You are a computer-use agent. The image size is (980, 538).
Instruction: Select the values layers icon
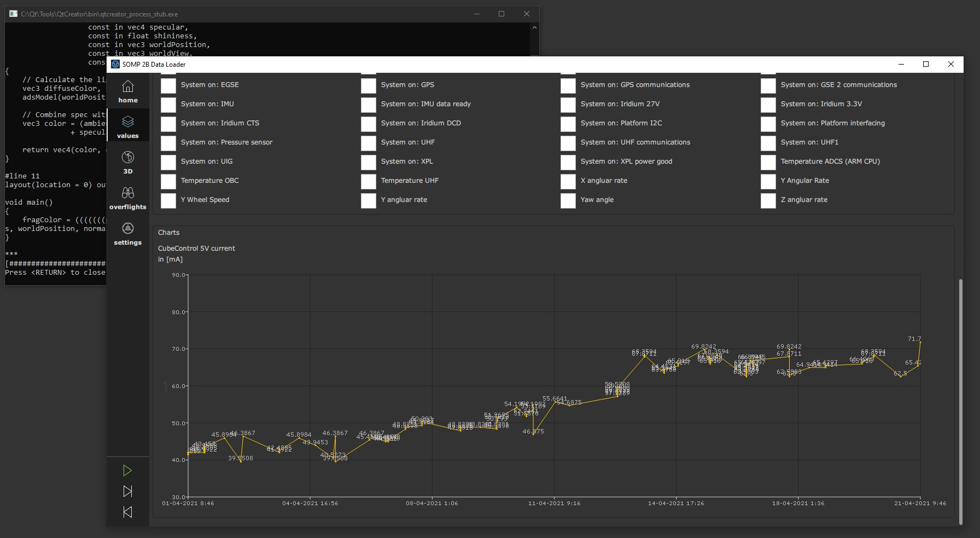pyautogui.click(x=128, y=122)
